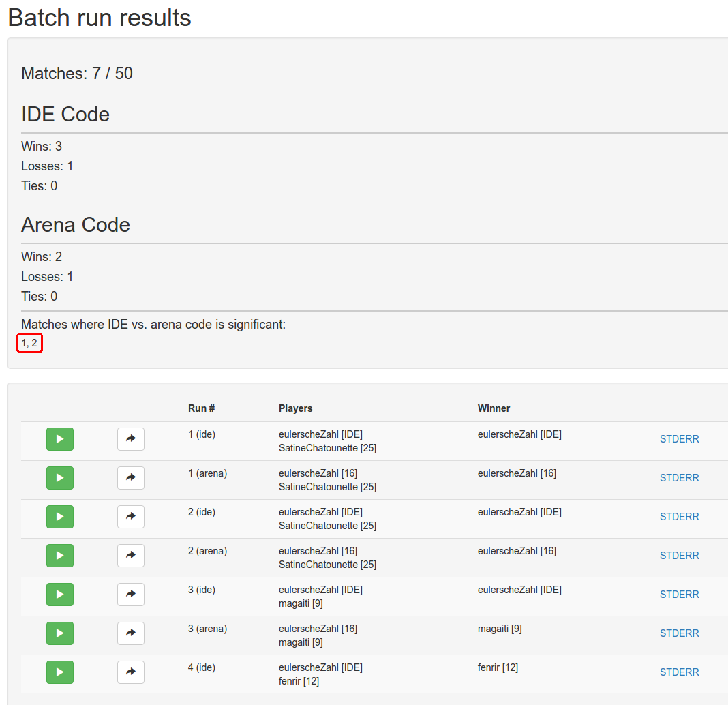Click share arrow for run 1 (arena)
The image size is (728, 705).
click(x=131, y=478)
